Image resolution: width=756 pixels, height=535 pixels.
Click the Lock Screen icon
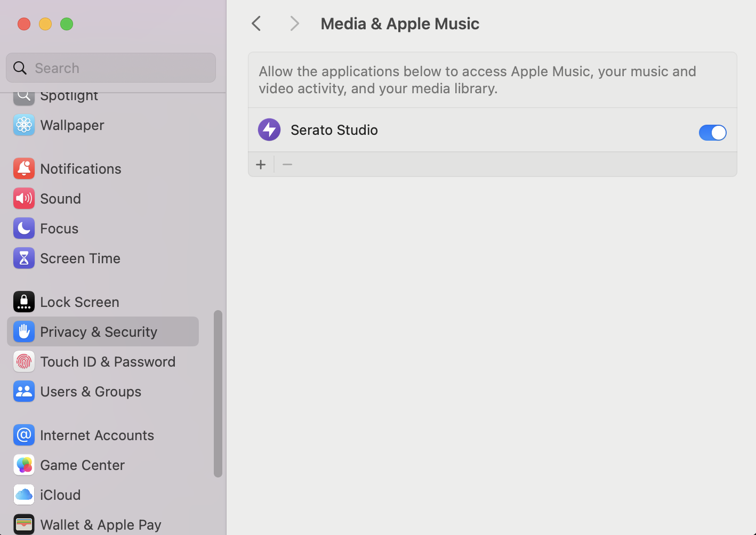tap(24, 302)
